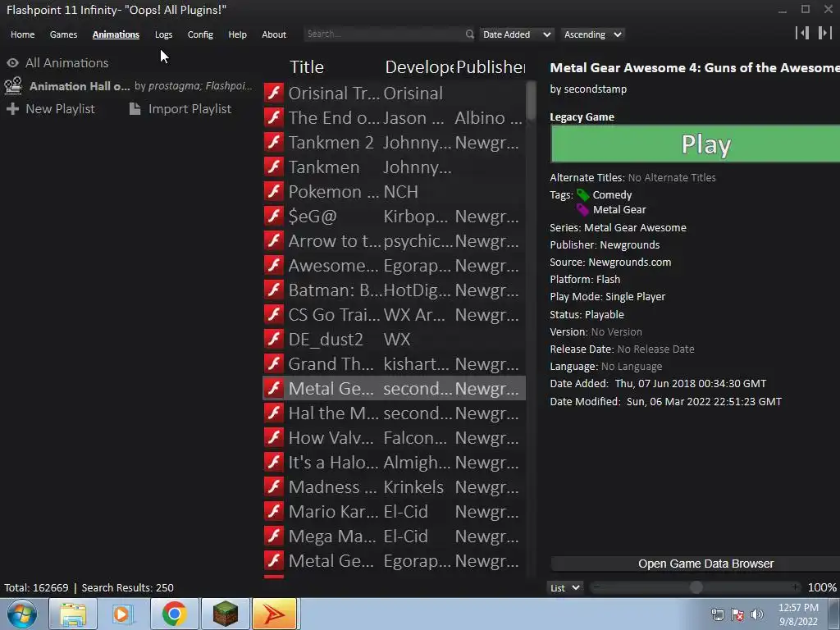Toggle the right sidebar collapse icon
Image resolution: width=840 pixels, height=630 pixels.
[x=825, y=33]
